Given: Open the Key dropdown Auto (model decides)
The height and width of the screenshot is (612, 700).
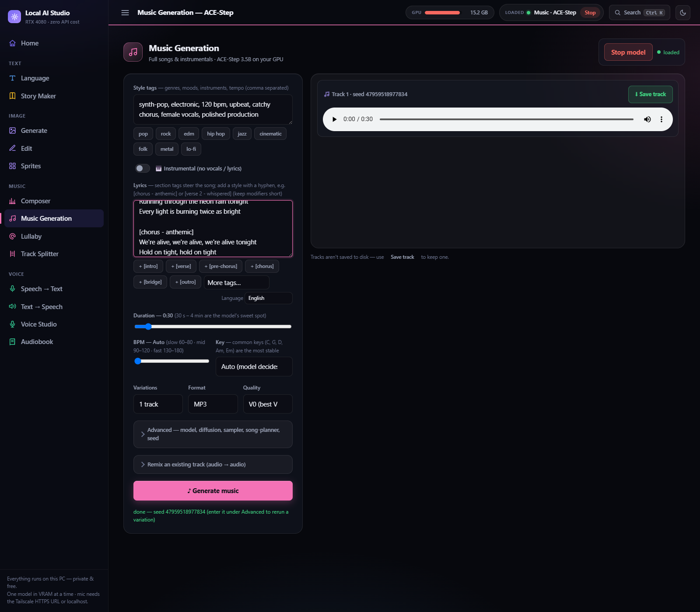Looking at the screenshot, I should 254,367.
